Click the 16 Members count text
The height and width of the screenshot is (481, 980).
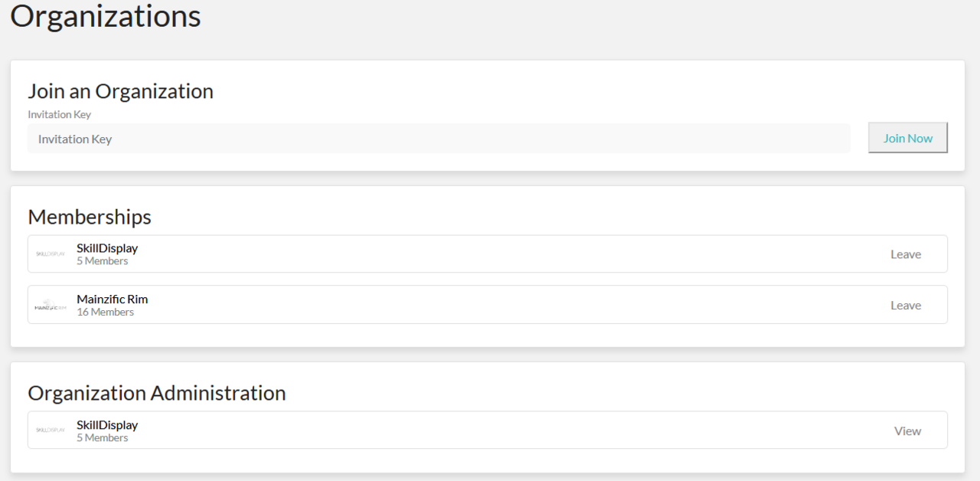[105, 312]
